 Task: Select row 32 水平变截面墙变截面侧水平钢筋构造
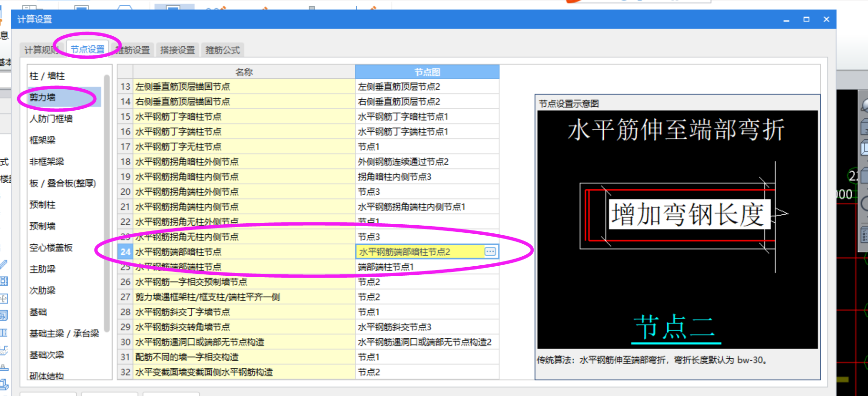(244, 372)
